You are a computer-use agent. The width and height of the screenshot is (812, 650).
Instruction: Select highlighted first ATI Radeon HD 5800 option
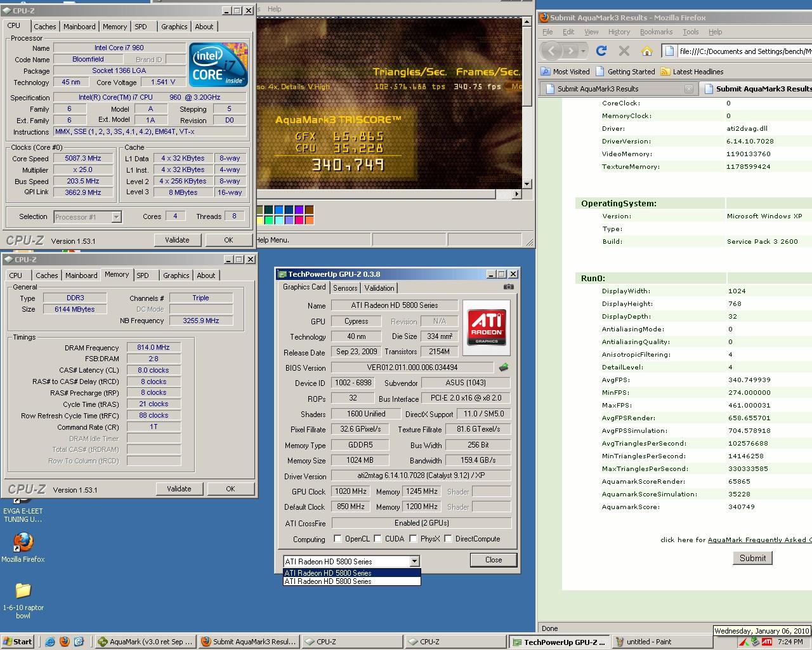click(352, 573)
